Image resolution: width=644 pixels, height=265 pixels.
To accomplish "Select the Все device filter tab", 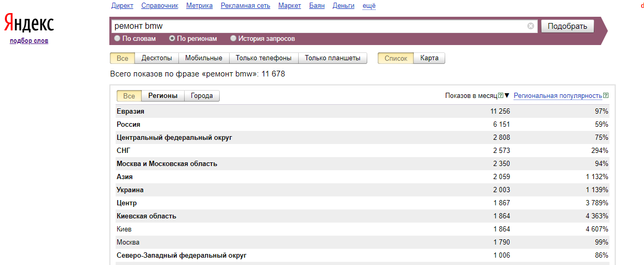I will click(122, 58).
